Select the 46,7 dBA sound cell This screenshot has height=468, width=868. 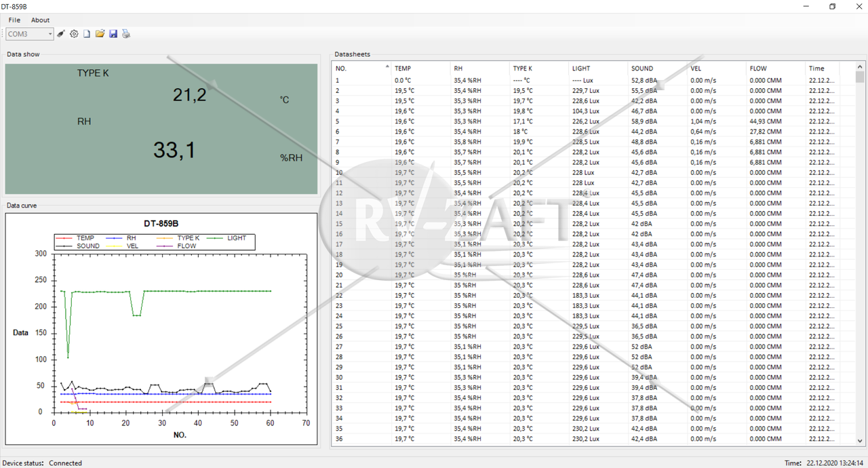[644, 111]
